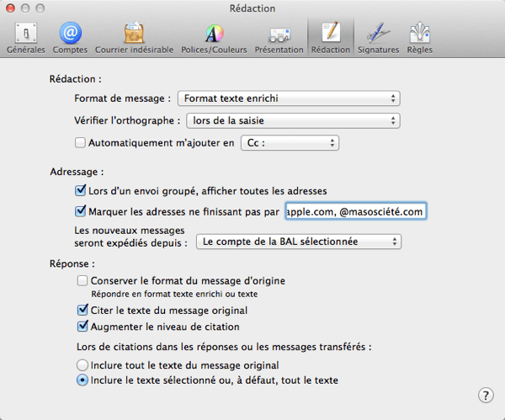Viewport: 505px width, 420px height.
Task: Uncheck Citer le texte du message original
Action: [82, 311]
